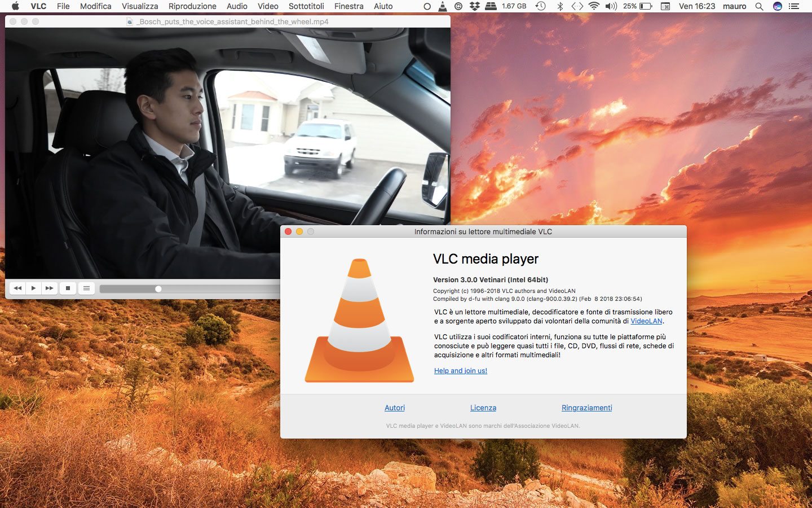Open the Modifica menu

pos(96,6)
